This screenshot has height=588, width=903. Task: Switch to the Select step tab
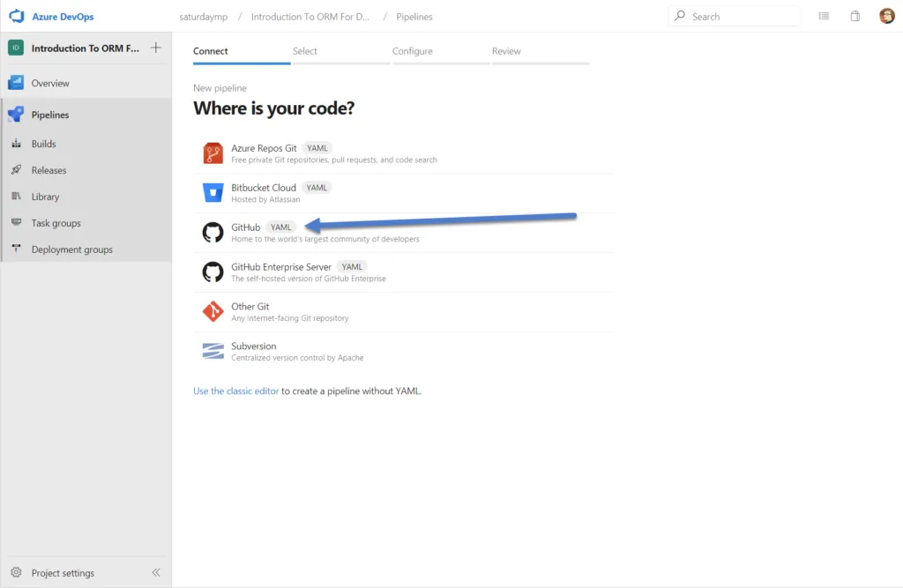(x=304, y=51)
